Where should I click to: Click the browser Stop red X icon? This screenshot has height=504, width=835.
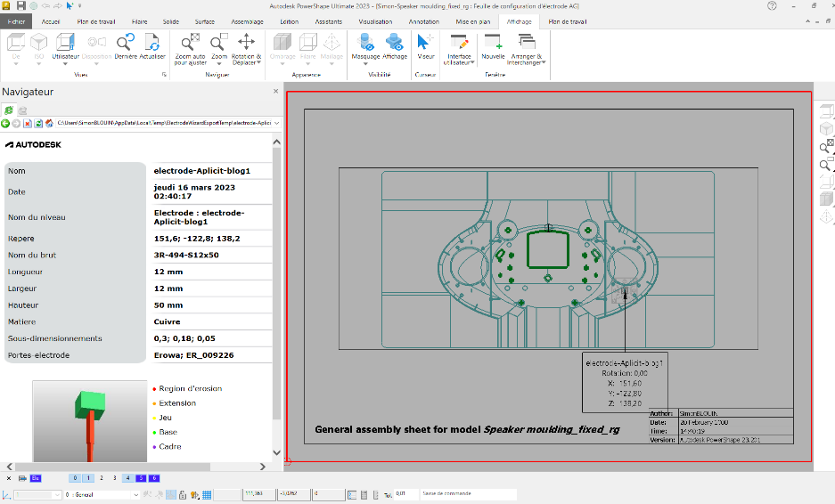(x=28, y=124)
